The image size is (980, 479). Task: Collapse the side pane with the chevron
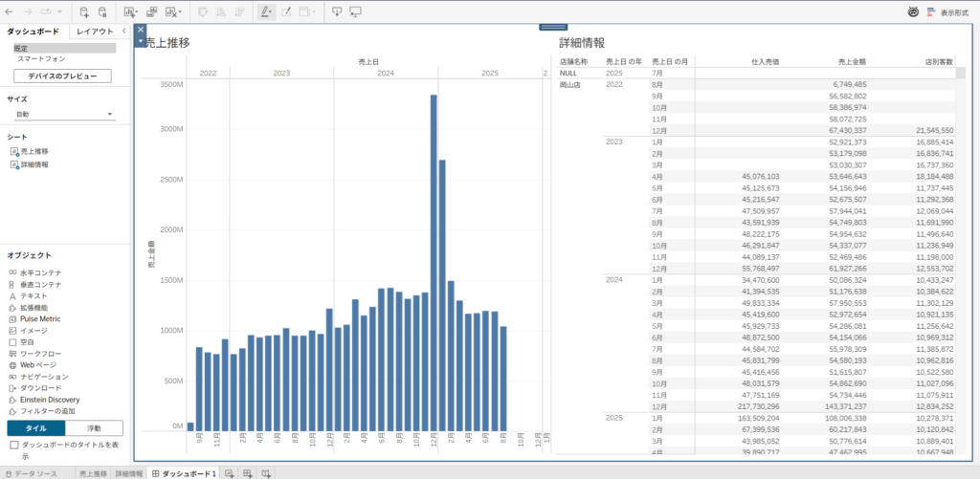tap(123, 32)
